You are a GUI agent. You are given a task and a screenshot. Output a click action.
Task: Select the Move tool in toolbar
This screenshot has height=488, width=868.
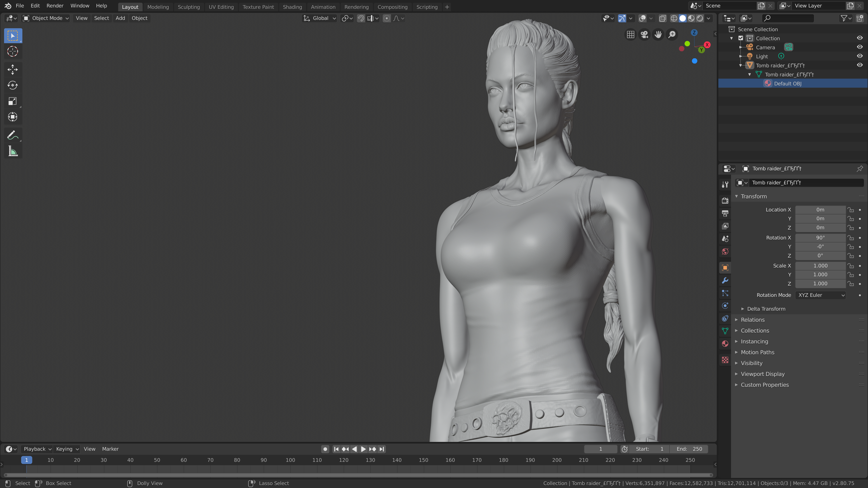[x=12, y=69]
